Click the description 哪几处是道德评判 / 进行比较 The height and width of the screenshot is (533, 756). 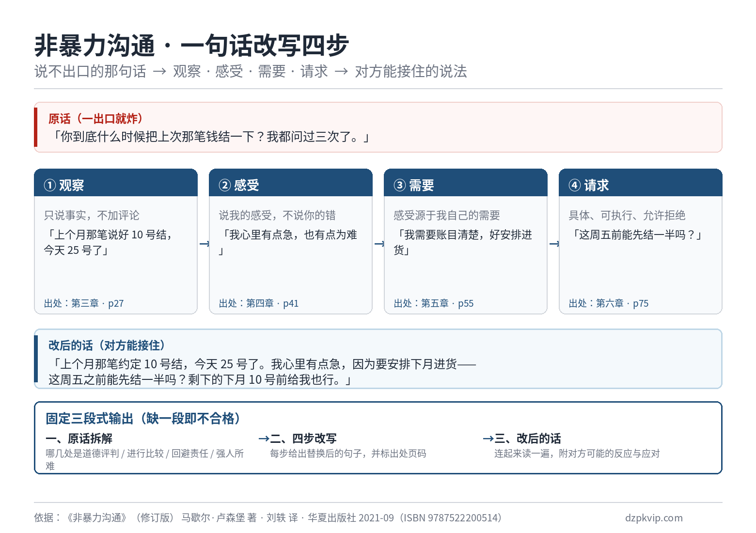145,459
